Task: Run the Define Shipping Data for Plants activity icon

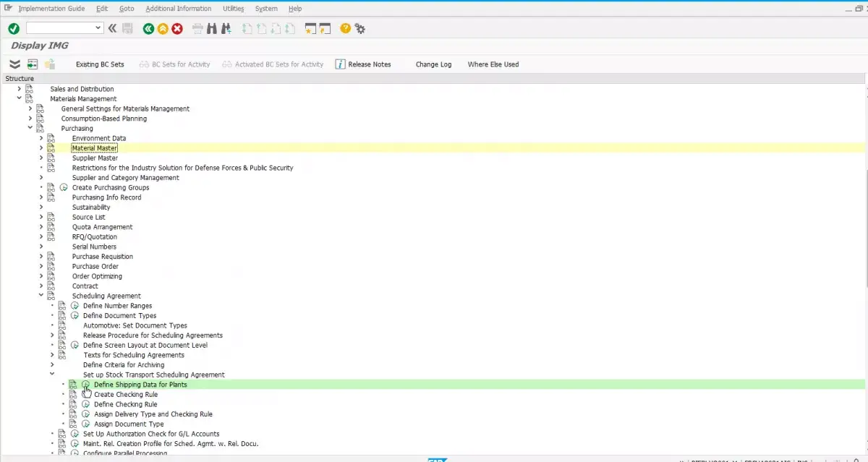Action: [x=87, y=385]
